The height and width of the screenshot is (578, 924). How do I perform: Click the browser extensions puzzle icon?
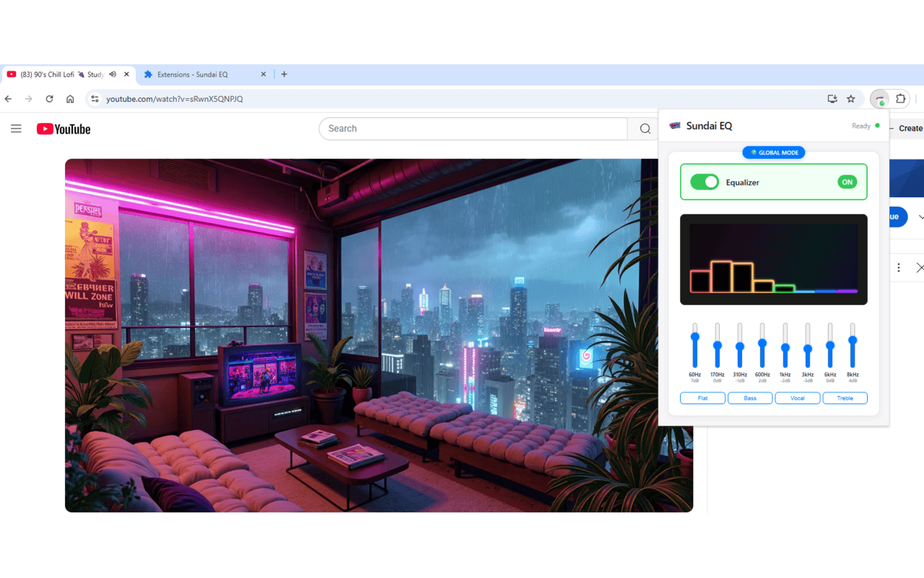tap(900, 99)
